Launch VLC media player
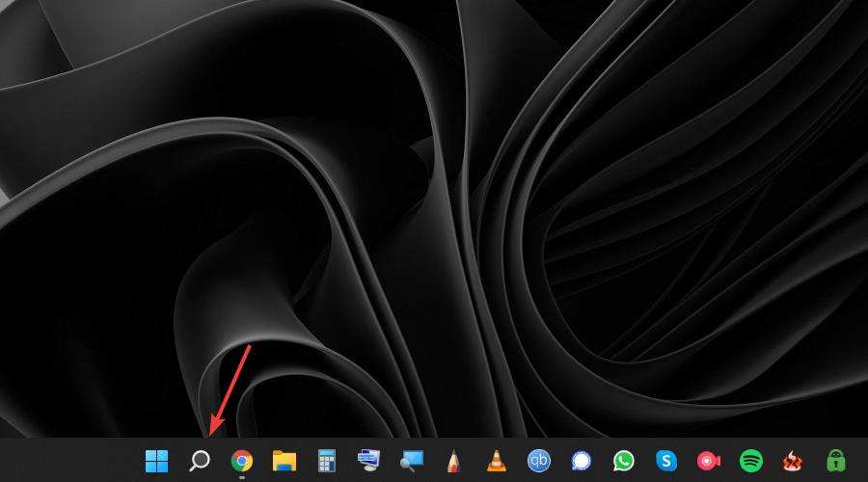This screenshot has width=868, height=482. click(x=496, y=461)
